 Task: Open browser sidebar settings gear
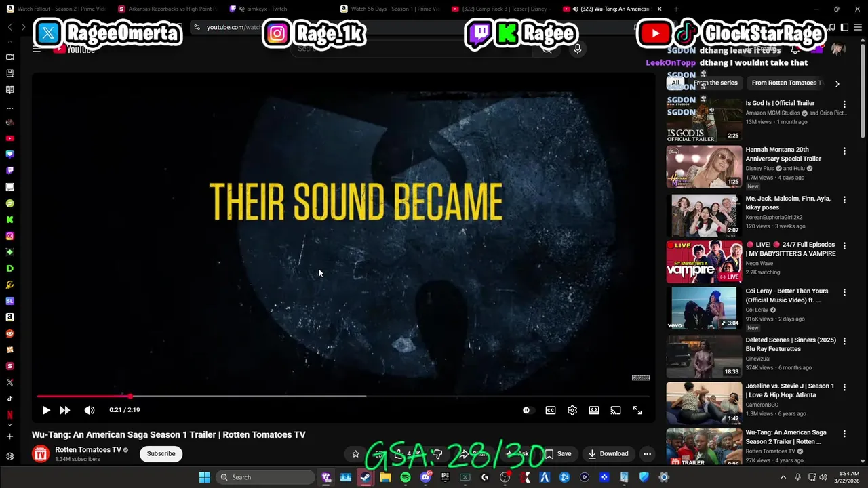pyautogui.click(x=9, y=457)
